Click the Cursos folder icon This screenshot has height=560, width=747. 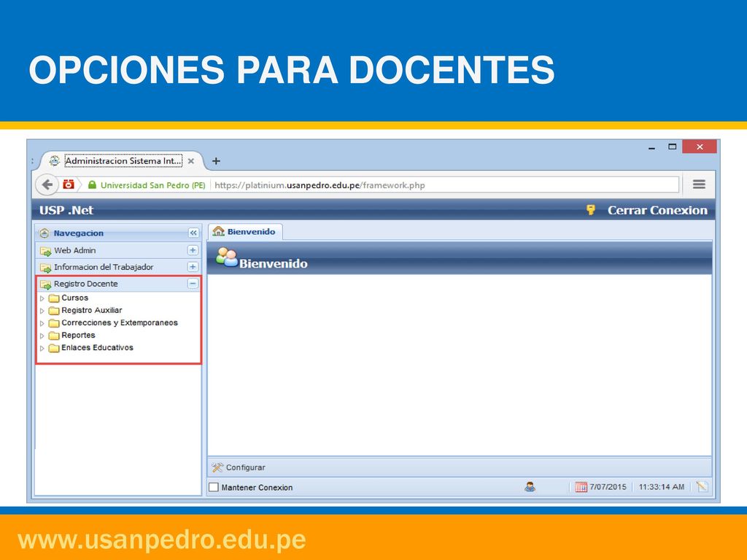coord(54,298)
